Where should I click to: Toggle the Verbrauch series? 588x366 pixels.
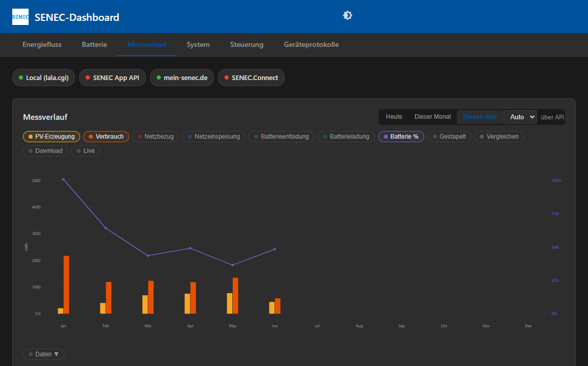(106, 137)
